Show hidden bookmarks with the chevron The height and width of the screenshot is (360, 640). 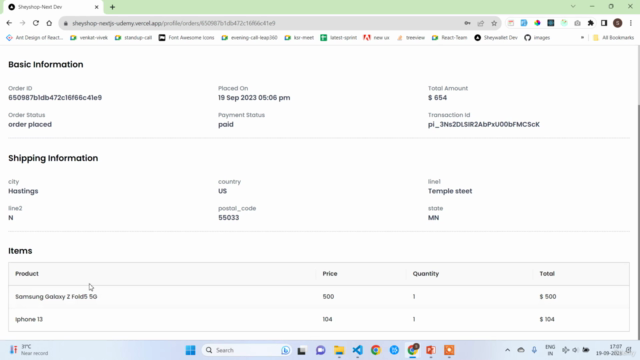coord(582,38)
